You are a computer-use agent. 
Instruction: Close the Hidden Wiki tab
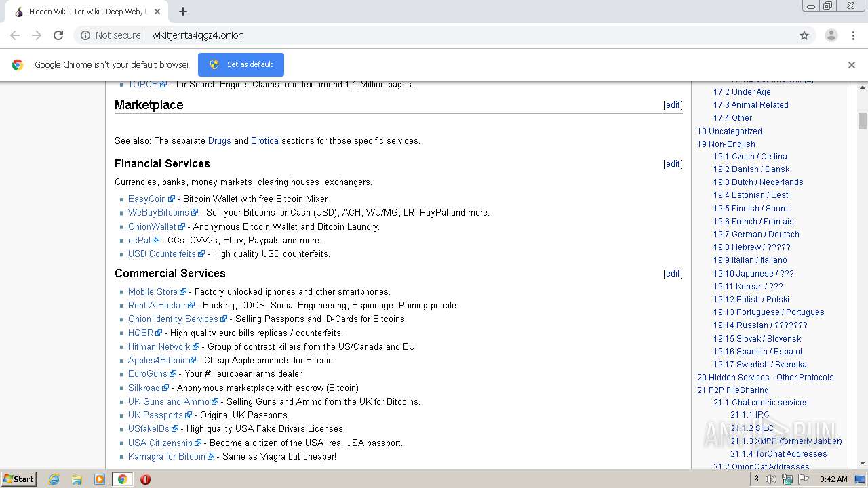[x=157, y=12]
